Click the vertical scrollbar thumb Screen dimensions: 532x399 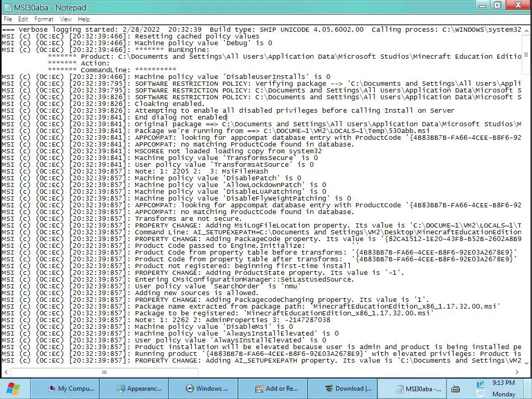coord(526,54)
